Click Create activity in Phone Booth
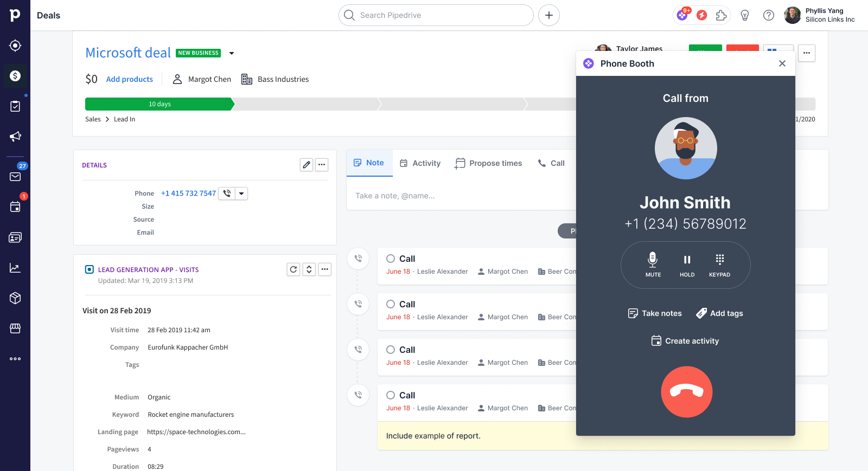This screenshot has height=471, width=868. point(685,341)
